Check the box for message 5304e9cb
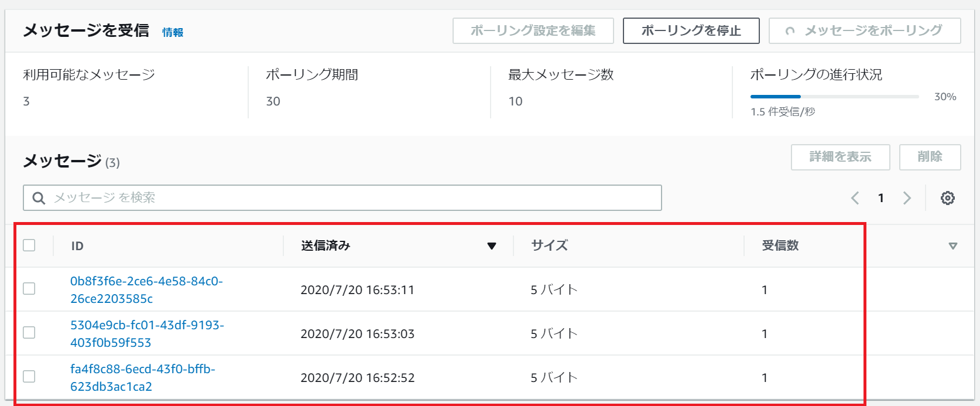Image resolution: width=980 pixels, height=406 pixels. 29,333
